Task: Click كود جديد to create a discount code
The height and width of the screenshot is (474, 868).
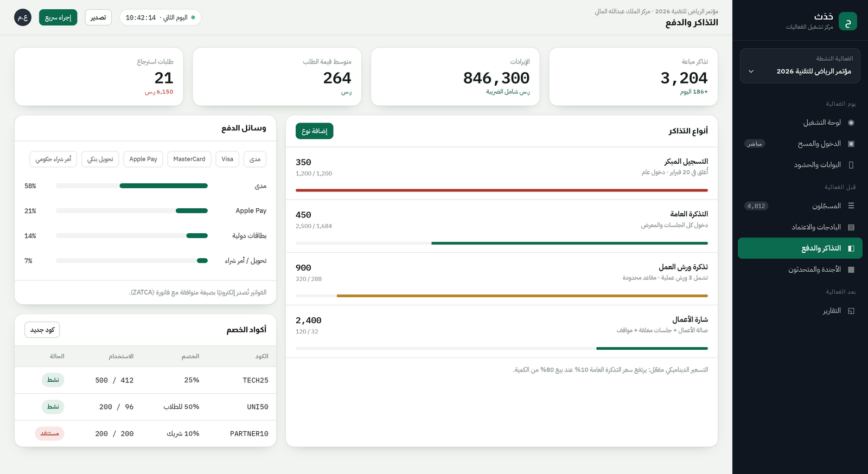Action: pos(42,330)
